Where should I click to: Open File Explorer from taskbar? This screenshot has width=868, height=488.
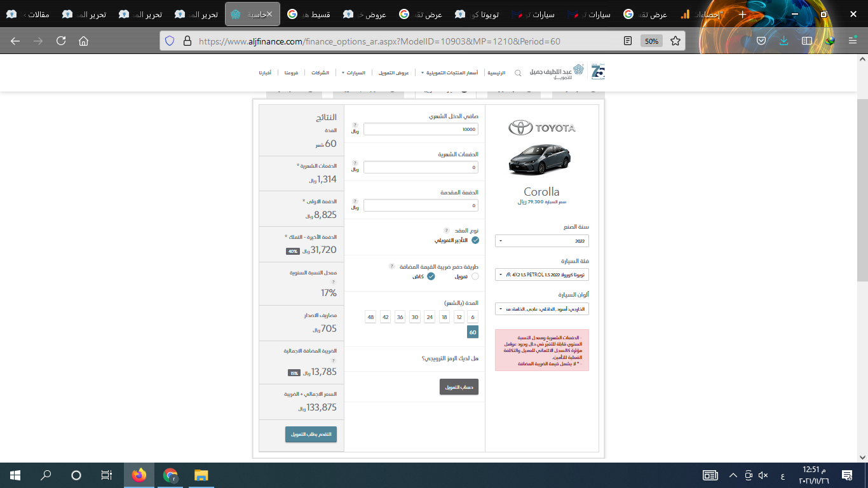click(x=201, y=475)
